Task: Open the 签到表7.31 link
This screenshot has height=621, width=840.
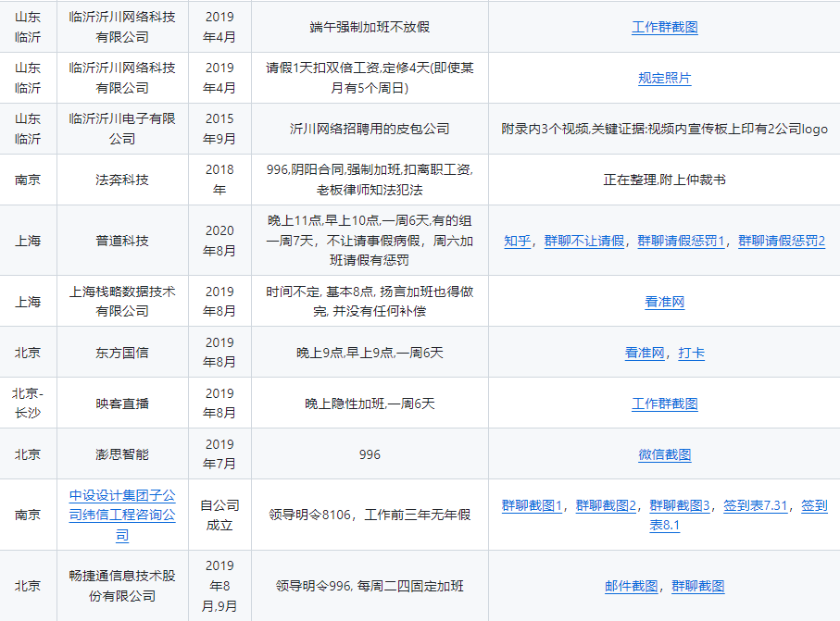Action: 756,505
